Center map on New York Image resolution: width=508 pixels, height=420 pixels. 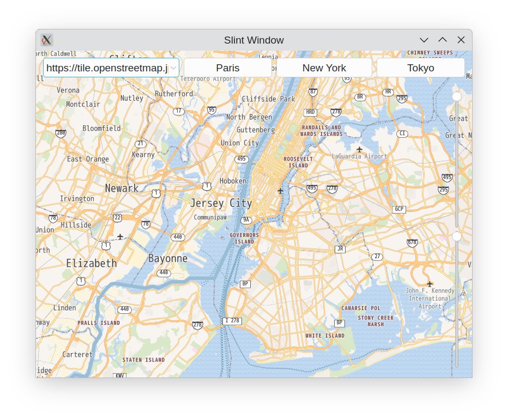pos(324,68)
